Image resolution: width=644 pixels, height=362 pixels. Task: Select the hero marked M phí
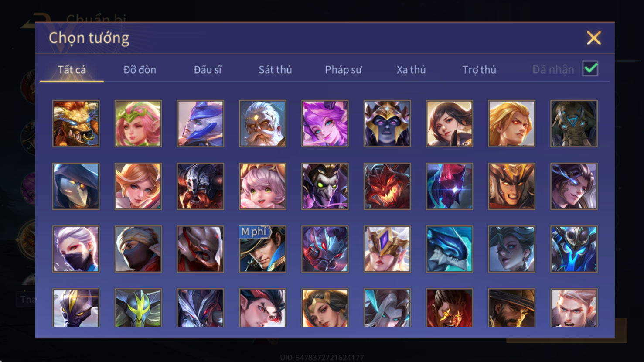[262, 249]
